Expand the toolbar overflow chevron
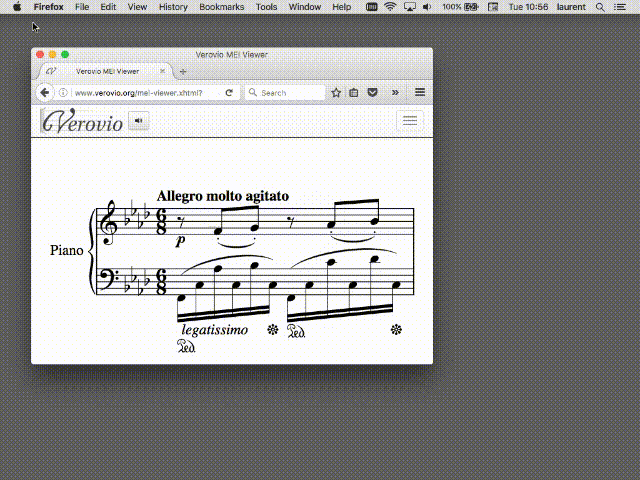The width and height of the screenshot is (640, 480). pyautogui.click(x=396, y=92)
